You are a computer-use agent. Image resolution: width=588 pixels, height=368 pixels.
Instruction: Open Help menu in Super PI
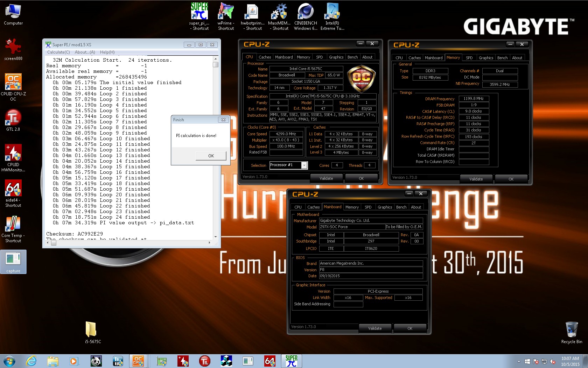[x=107, y=52]
